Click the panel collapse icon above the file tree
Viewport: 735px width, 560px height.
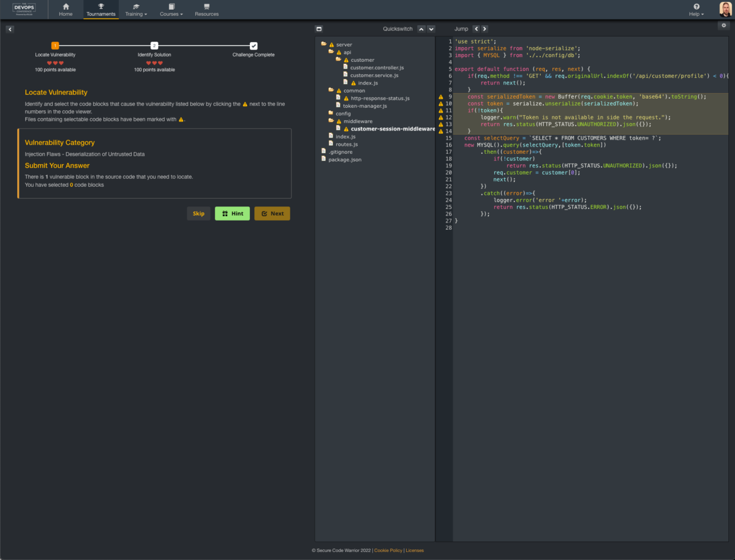(318, 28)
